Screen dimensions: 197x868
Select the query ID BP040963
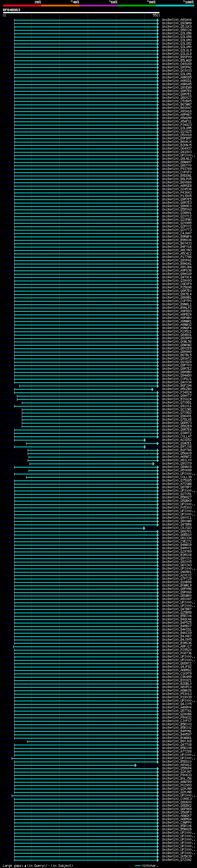tap(11, 10)
